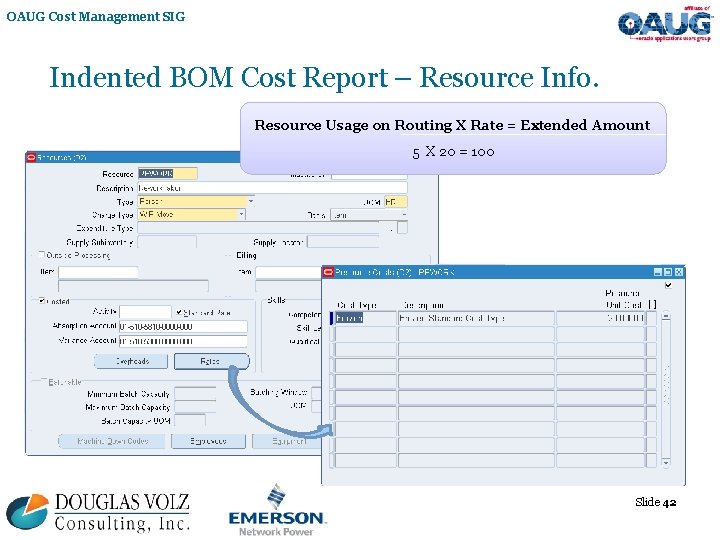Screen dimensions: 720x540
Task: Click the Resource Costs scrollbar up arrow
Action: point(666,316)
